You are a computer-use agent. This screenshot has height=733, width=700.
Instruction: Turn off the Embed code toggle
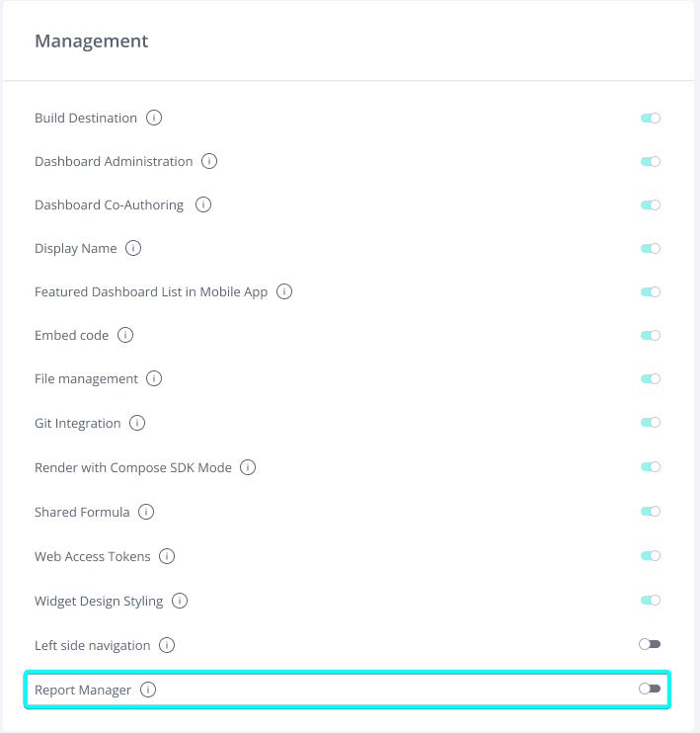(x=650, y=336)
